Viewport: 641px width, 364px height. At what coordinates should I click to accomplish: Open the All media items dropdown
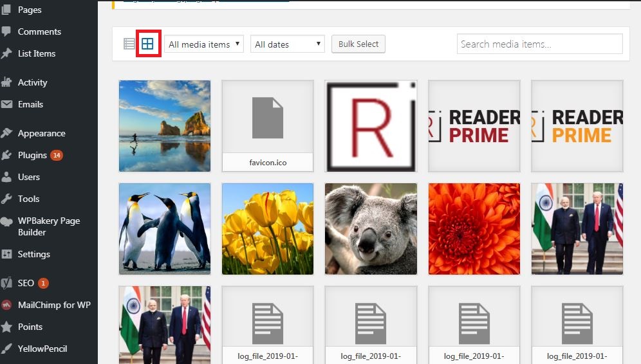[204, 44]
